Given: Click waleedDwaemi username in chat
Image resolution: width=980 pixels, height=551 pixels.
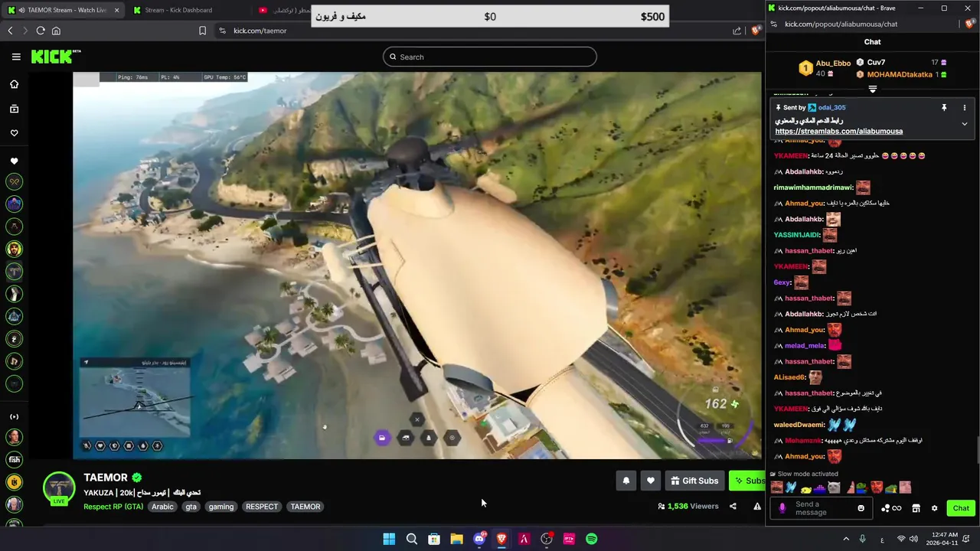Looking at the screenshot, I should (x=799, y=425).
